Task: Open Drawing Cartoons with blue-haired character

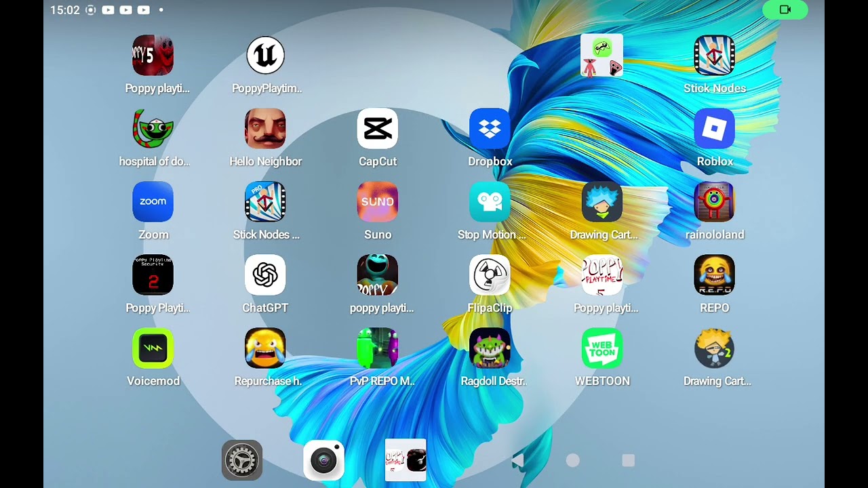Action: [602, 202]
